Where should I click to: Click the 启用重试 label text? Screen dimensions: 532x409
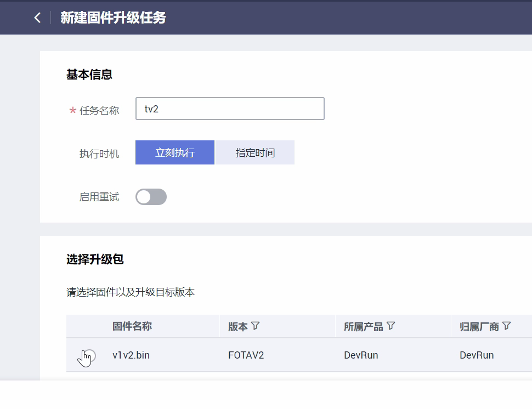(x=99, y=197)
